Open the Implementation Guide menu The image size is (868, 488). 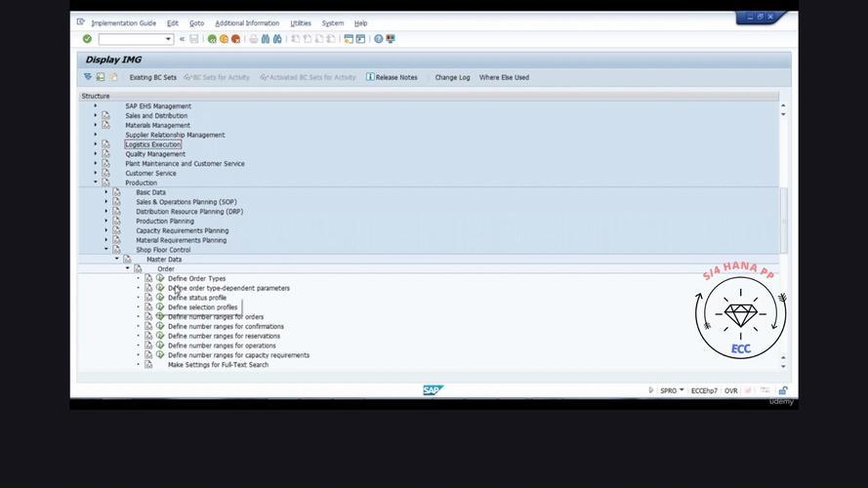click(123, 23)
